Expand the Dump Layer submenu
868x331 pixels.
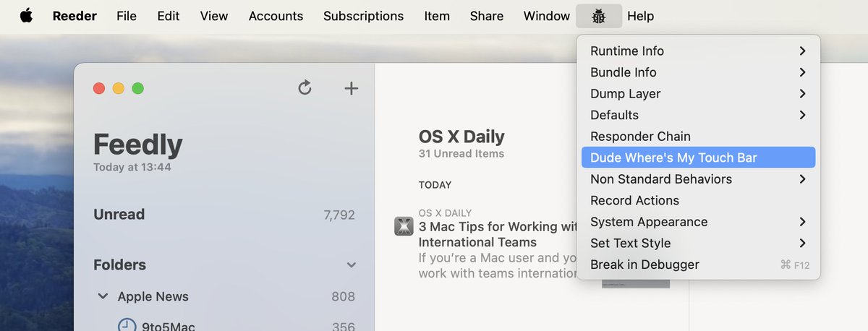click(698, 93)
